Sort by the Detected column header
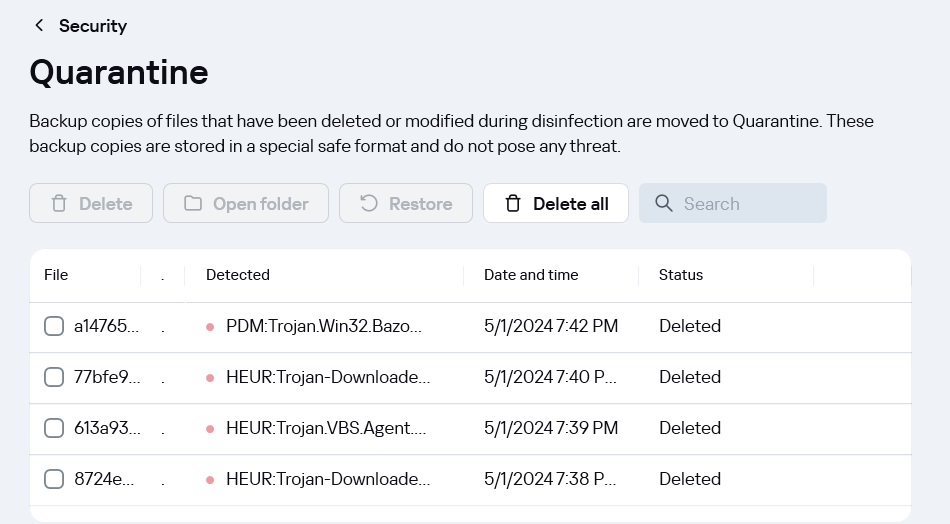 [x=238, y=275]
